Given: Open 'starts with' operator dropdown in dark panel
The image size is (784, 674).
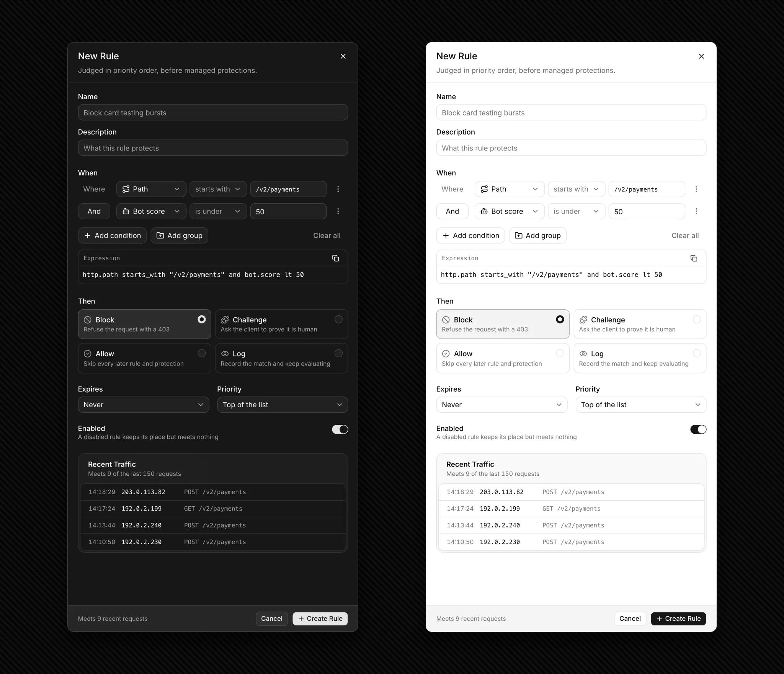Looking at the screenshot, I should pos(218,189).
